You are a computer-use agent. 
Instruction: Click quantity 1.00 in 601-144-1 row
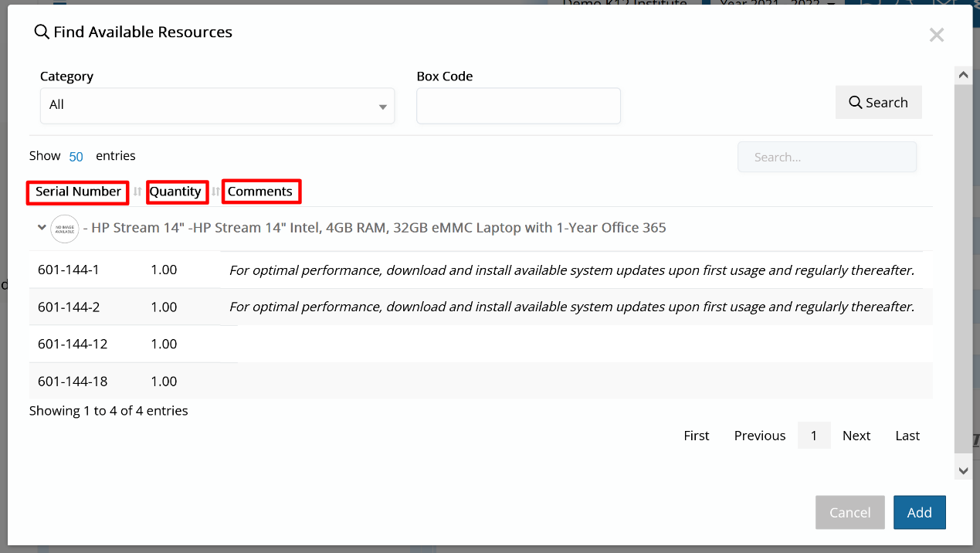click(164, 270)
